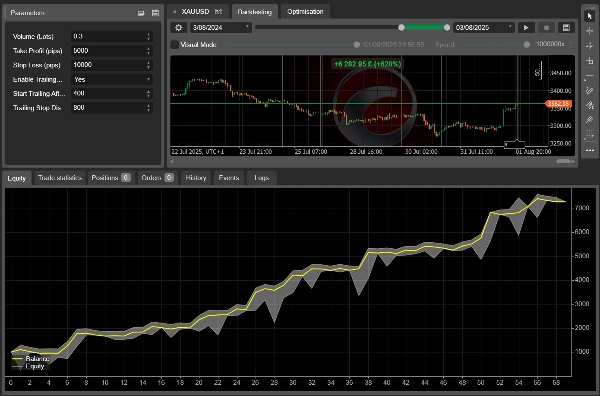Screen dimensions: 600x396
Task: Click the Speed value stepper arrows
Action: (571, 45)
